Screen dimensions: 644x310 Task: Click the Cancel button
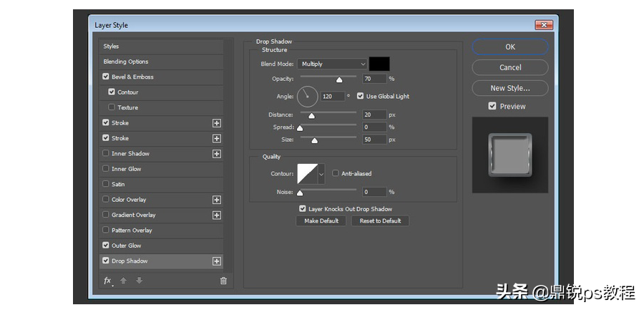pyautogui.click(x=510, y=67)
